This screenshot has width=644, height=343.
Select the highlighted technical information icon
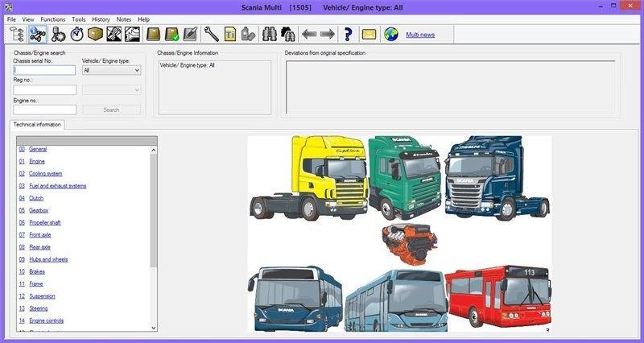point(37,35)
